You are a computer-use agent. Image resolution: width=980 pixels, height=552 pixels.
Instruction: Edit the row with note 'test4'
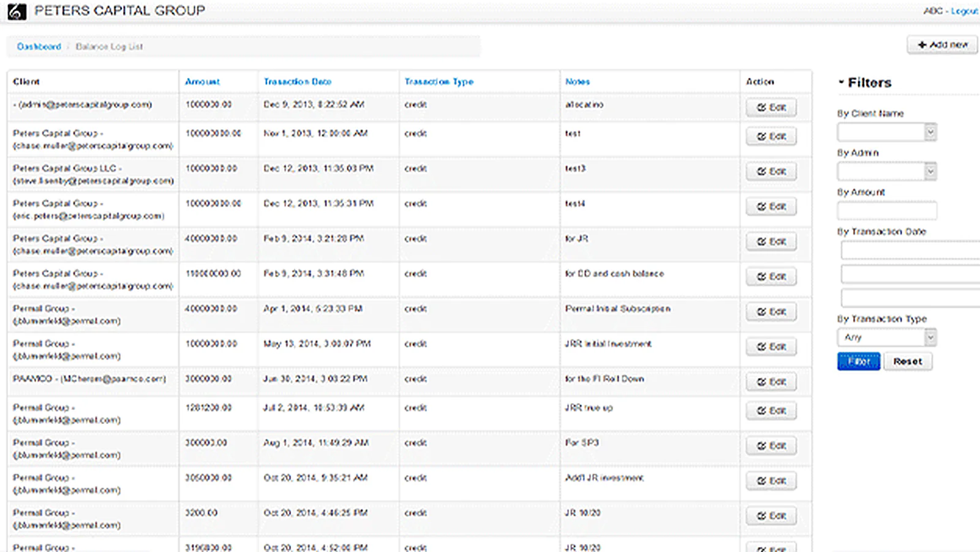[771, 206]
